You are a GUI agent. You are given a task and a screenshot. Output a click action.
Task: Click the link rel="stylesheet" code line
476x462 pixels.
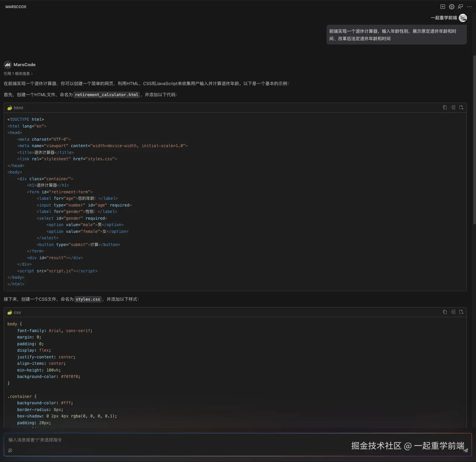[x=67, y=159]
